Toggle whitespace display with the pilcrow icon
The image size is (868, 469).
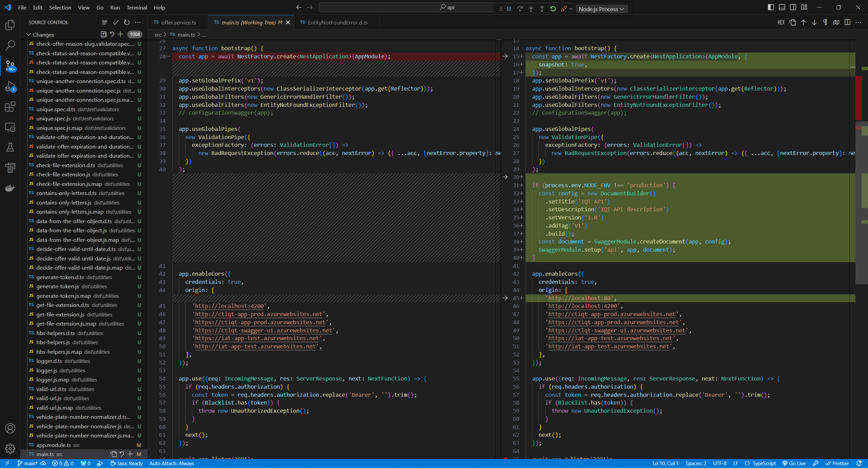click(825, 22)
